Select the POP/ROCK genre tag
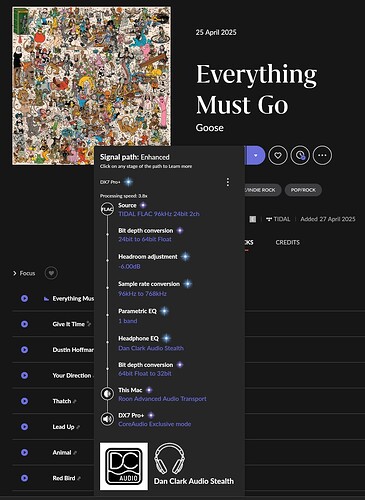 click(303, 190)
